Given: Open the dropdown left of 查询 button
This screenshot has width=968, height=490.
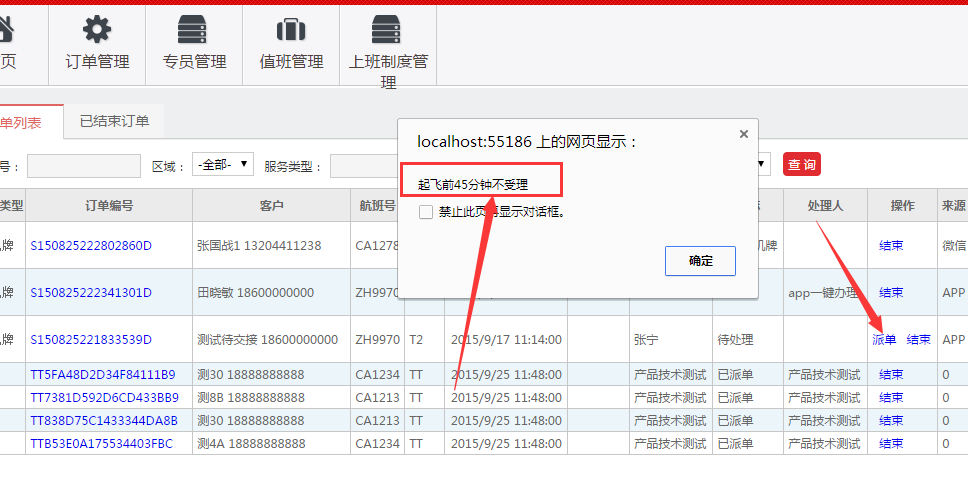Looking at the screenshot, I should pos(762,165).
